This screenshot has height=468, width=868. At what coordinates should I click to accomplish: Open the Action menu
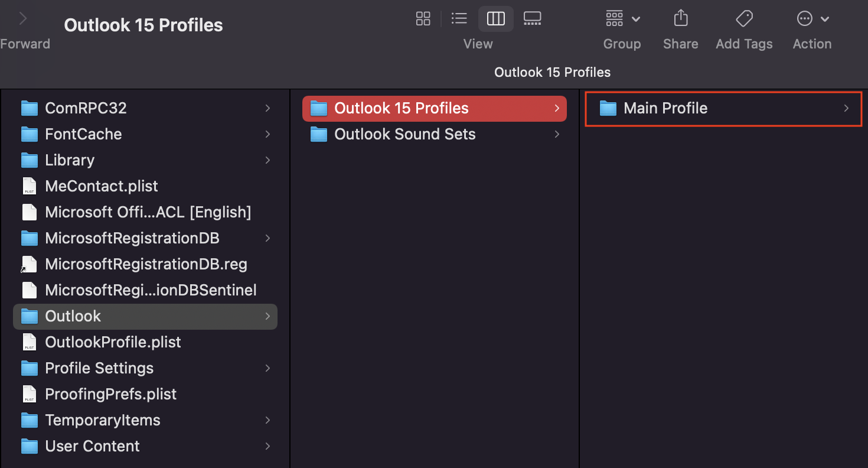812,19
